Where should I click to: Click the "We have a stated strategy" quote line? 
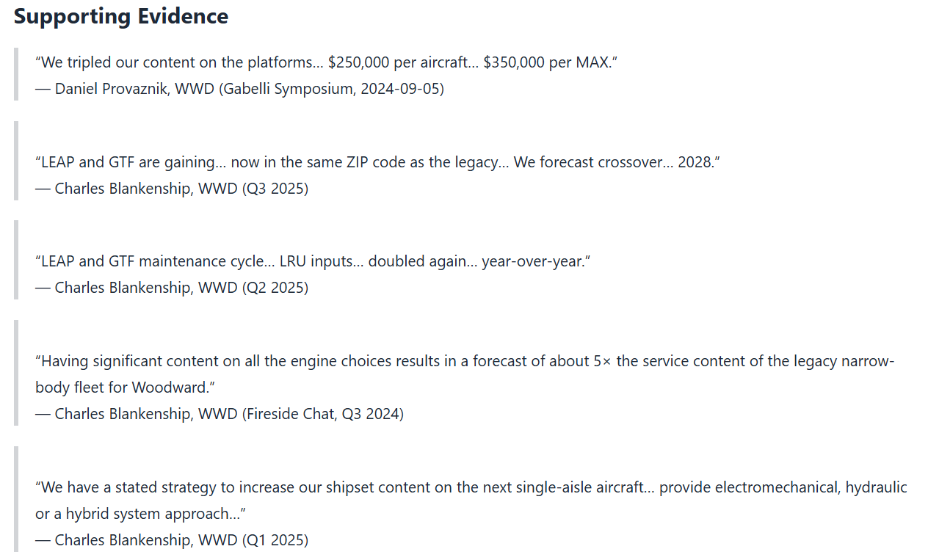click(471, 487)
